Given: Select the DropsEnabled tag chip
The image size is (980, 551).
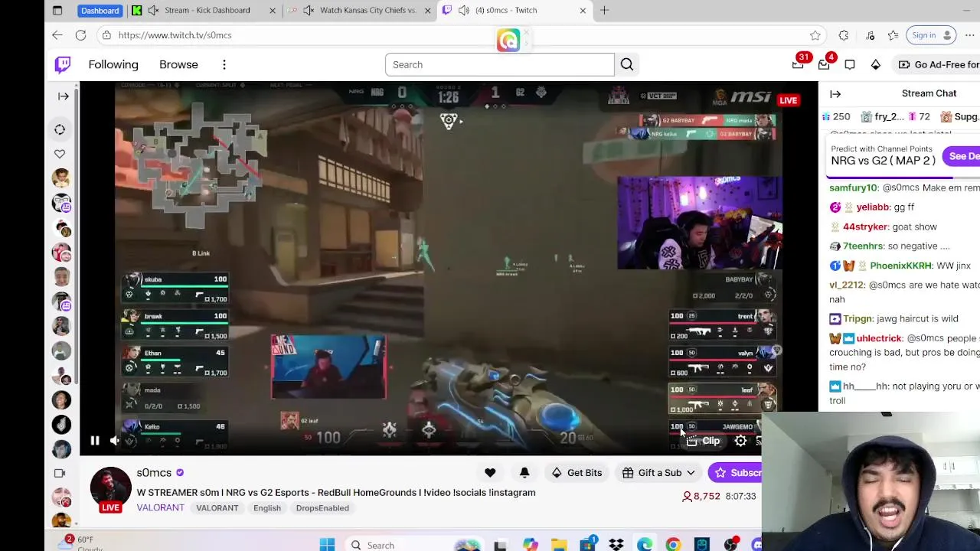Looking at the screenshot, I should pos(322,508).
